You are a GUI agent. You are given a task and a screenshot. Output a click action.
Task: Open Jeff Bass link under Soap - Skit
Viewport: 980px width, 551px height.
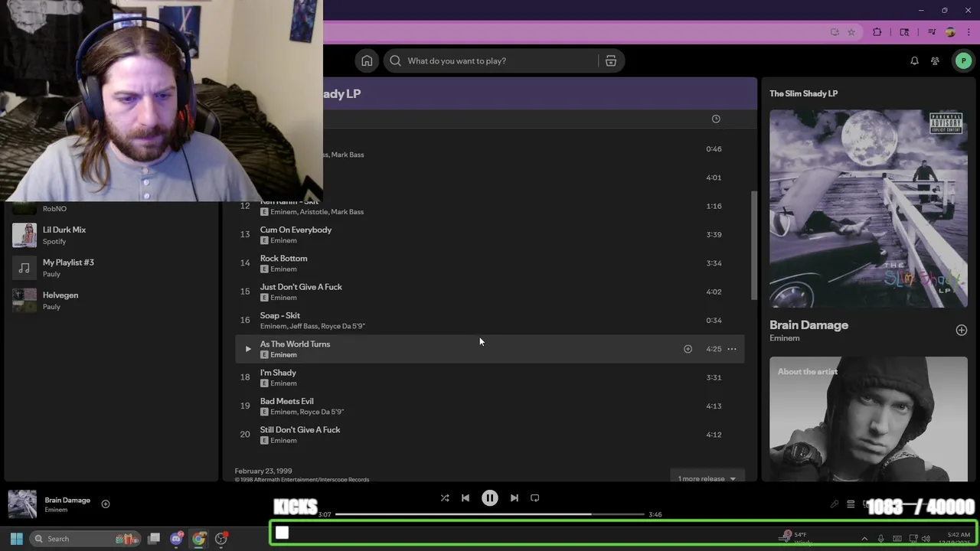tap(304, 326)
